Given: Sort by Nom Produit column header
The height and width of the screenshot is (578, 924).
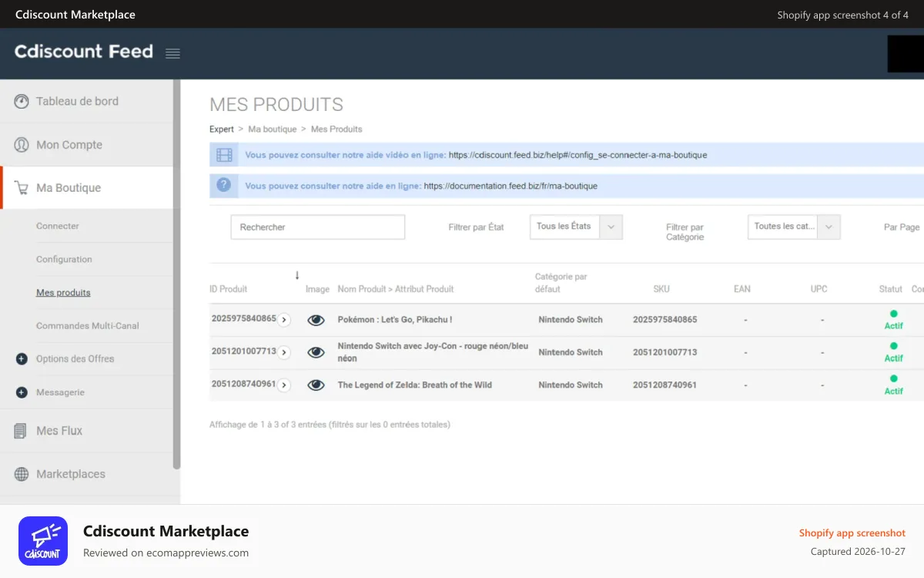Looking at the screenshot, I should [x=396, y=289].
